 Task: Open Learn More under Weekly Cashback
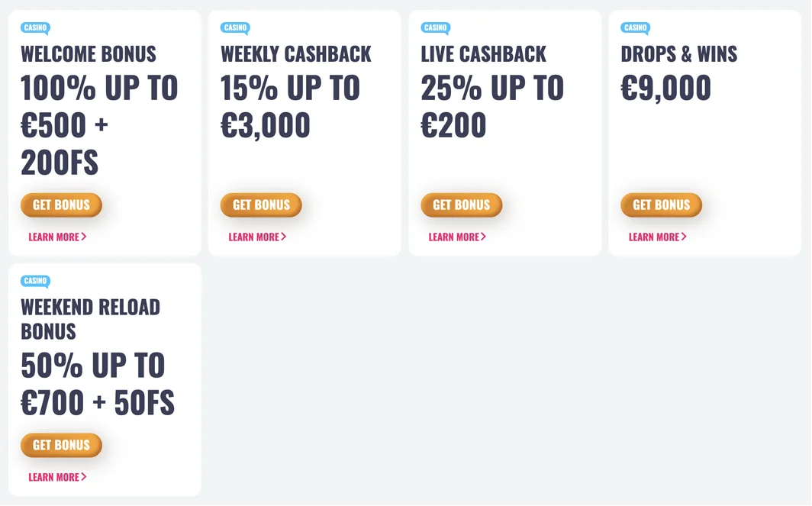(x=257, y=237)
